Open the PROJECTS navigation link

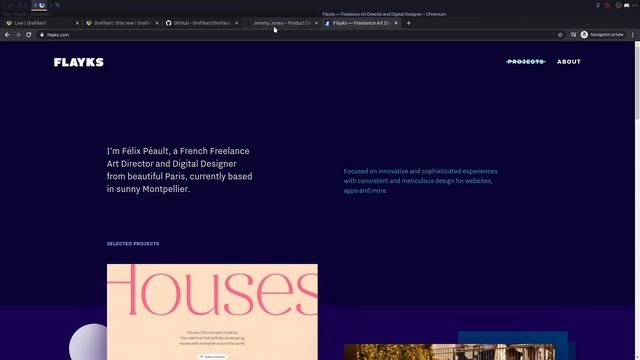[526, 62]
